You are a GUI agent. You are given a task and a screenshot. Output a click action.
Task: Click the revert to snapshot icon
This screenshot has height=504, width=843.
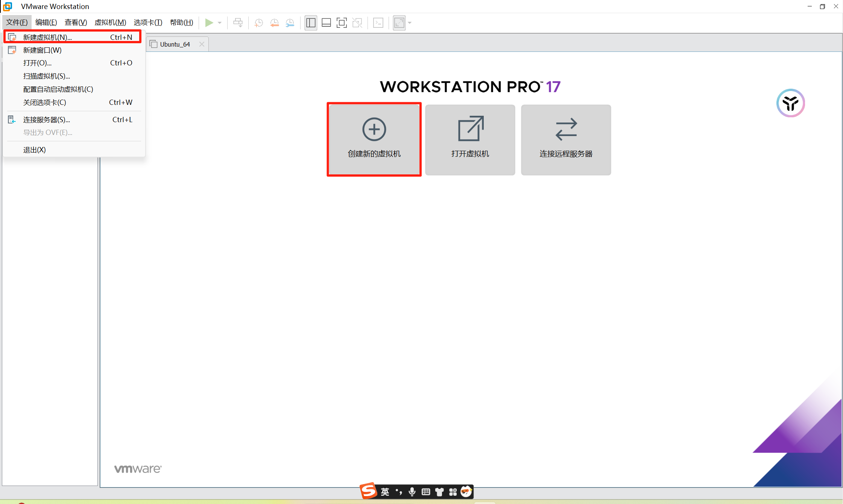coord(274,23)
